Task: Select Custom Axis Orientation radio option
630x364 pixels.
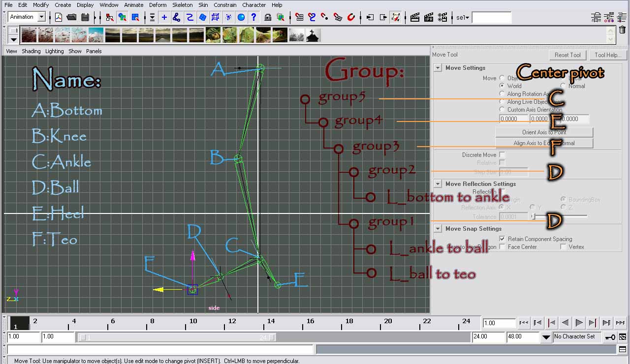Action: (x=502, y=109)
